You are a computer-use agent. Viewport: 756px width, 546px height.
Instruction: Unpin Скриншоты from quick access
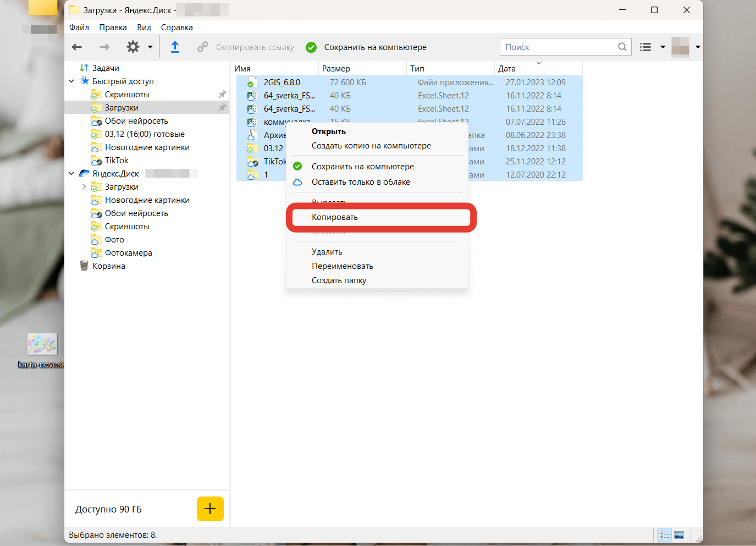pos(222,95)
